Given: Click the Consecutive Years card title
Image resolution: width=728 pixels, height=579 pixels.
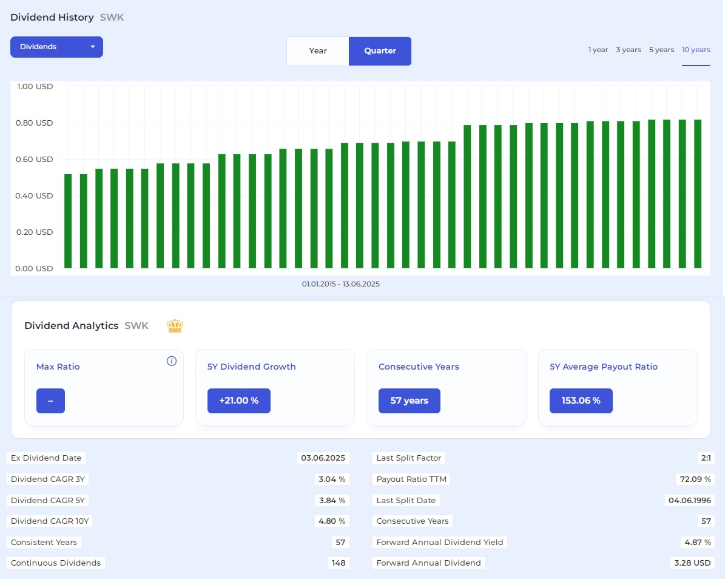Looking at the screenshot, I should click(419, 367).
